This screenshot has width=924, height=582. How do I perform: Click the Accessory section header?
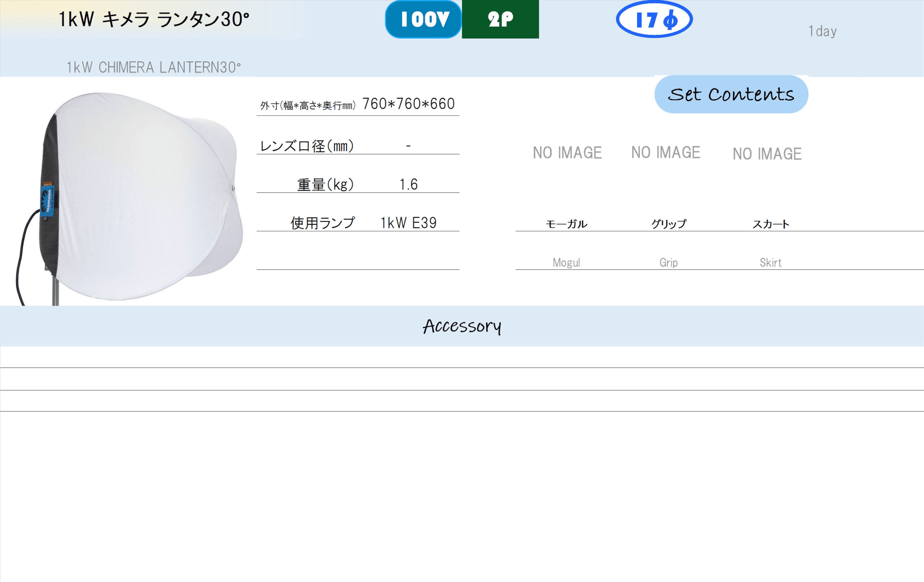pyautogui.click(x=462, y=326)
